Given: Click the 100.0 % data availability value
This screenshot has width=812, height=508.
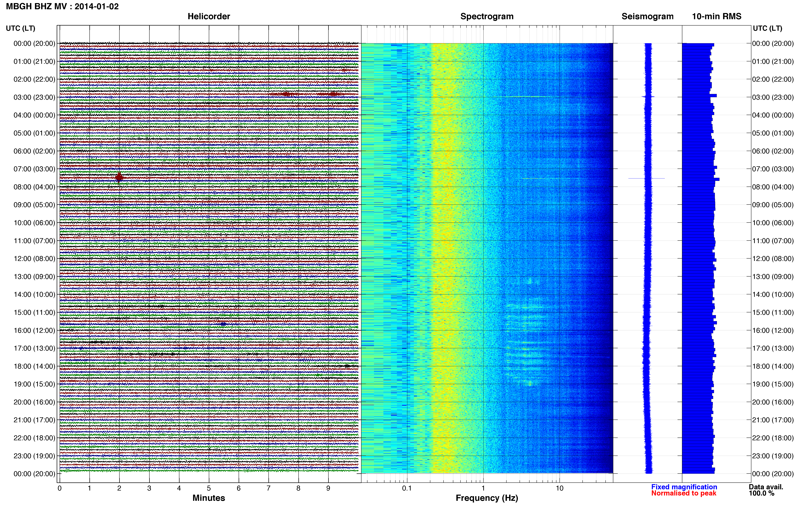Looking at the screenshot, I should [762, 493].
